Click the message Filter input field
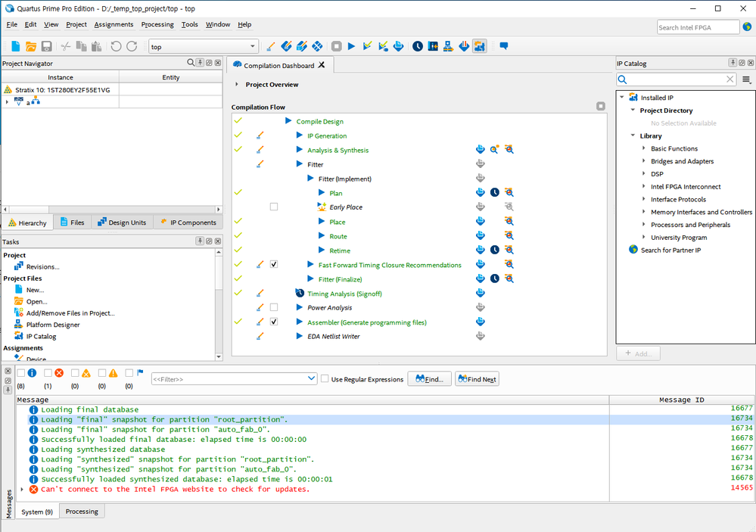 tap(229, 379)
